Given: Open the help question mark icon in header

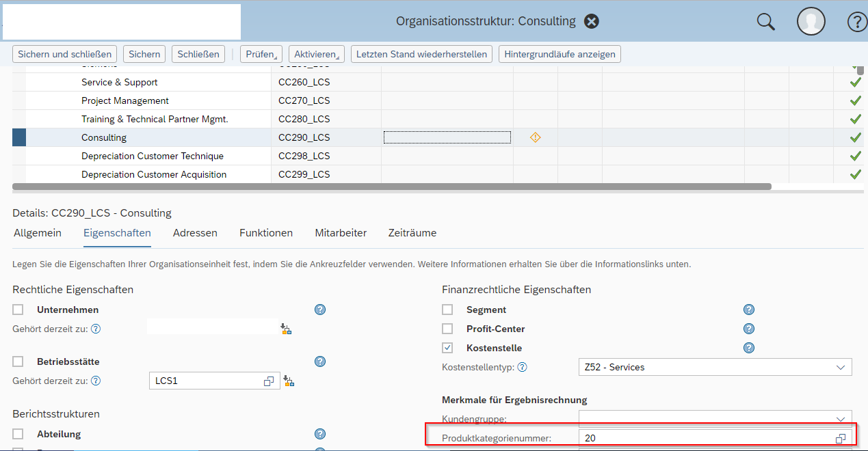Looking at the screenshot, I should pos(857,22).
